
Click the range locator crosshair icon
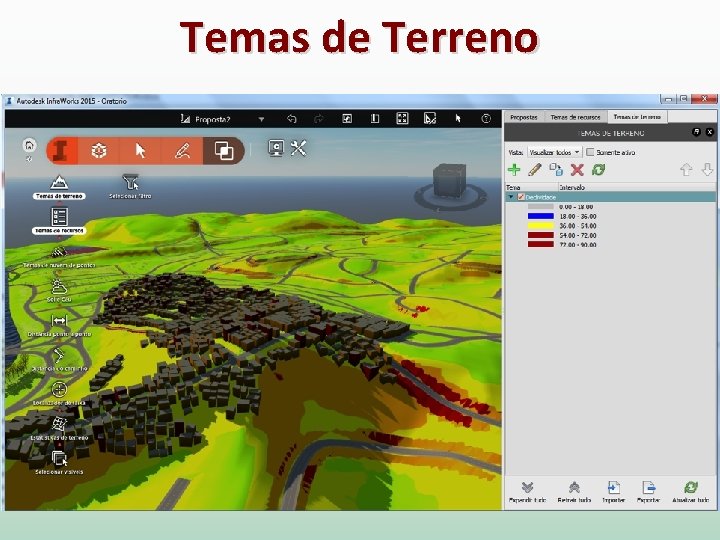59,389
